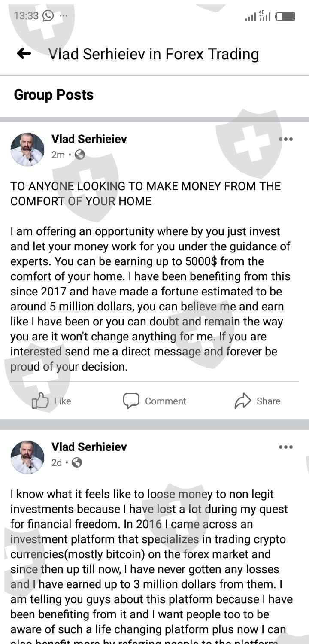This screenshot has height=644, width=309.
Task: Tap the 2m timestamp on first post
Action: pyautogui.click(x=58, y=155)
